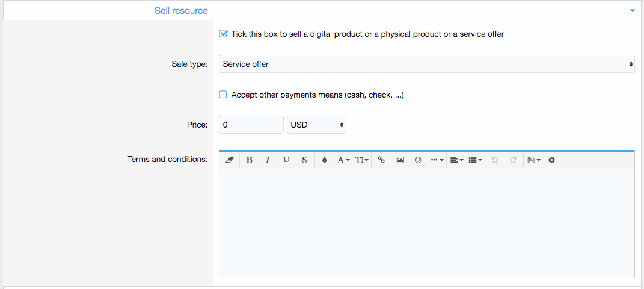Apply underline formatting
This screenshot has width=644, height=289.
(x=286, y=160)
